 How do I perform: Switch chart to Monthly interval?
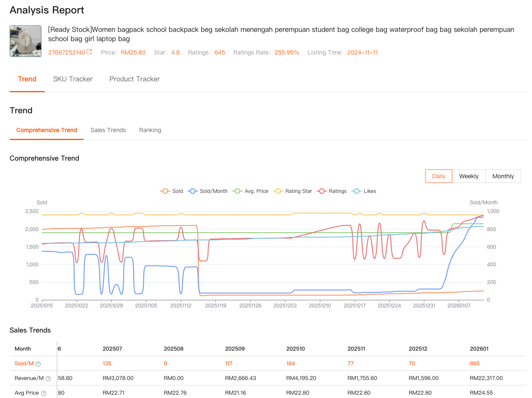(x=503, y=176)
